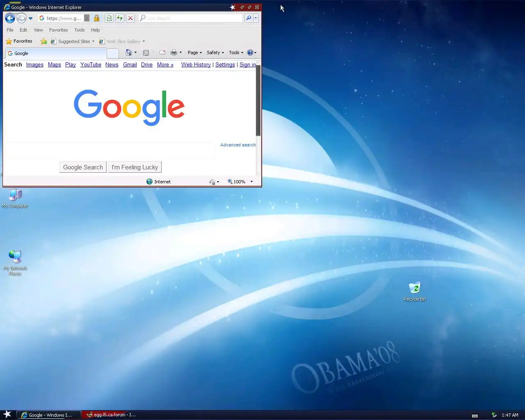Click the Google Search button
Image resolution: width=525 pixels, height=420 pixels.
[x=83, y=167]
